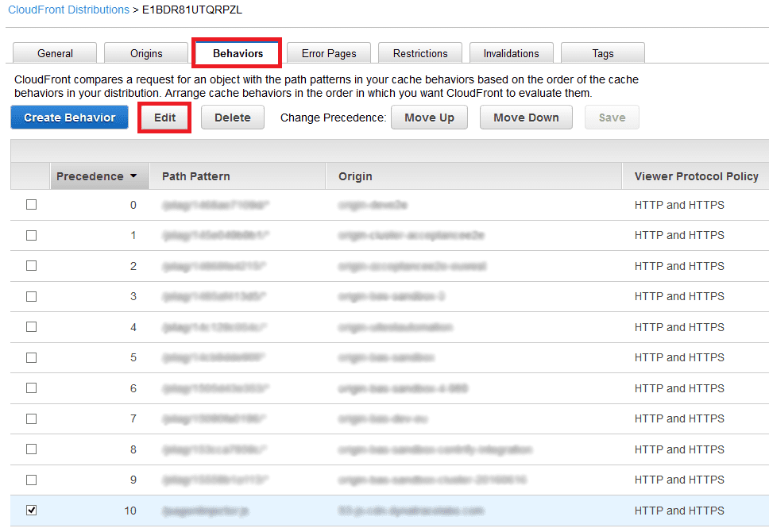The image size is (769, 532).
Task: Click HTTP and HTTPS in precedence 10 row
Action: click(x=679, y=511)
